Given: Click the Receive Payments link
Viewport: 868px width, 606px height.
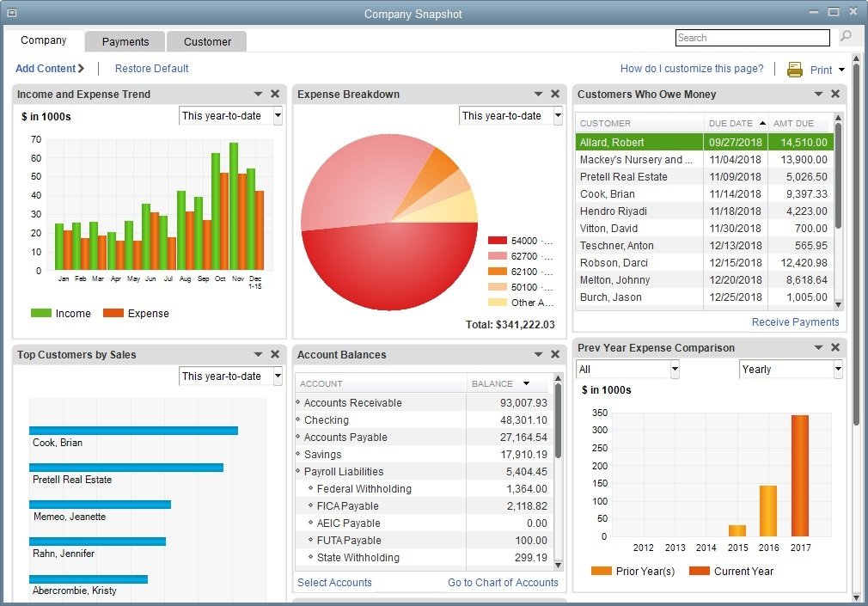Looking at the screenshot, I should pos(795,322).
